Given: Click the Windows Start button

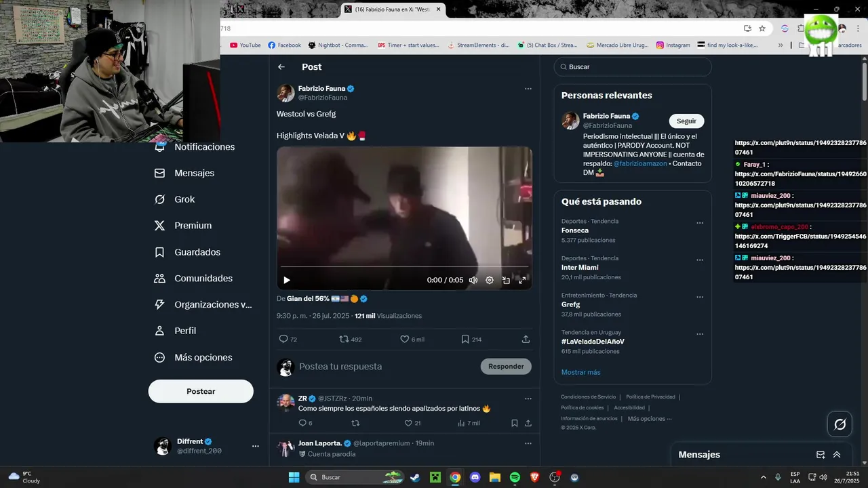Looking at the screenshot, I should click(294, 477).
